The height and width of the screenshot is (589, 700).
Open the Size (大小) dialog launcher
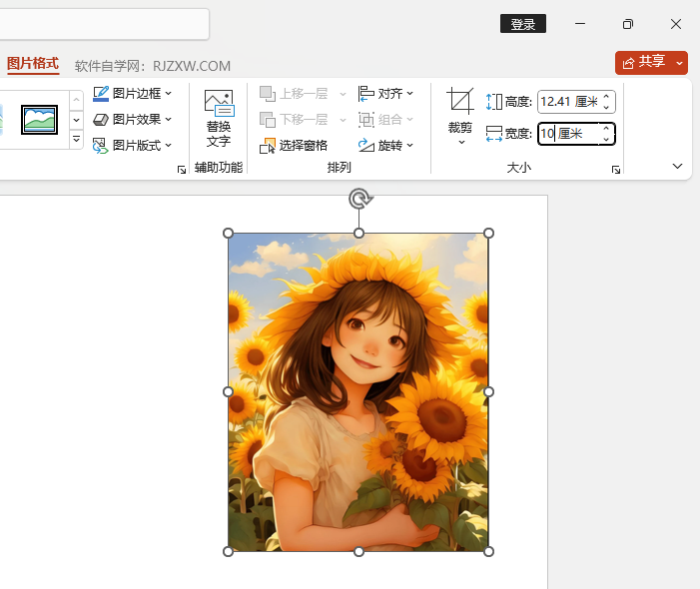tap(616, 170)
